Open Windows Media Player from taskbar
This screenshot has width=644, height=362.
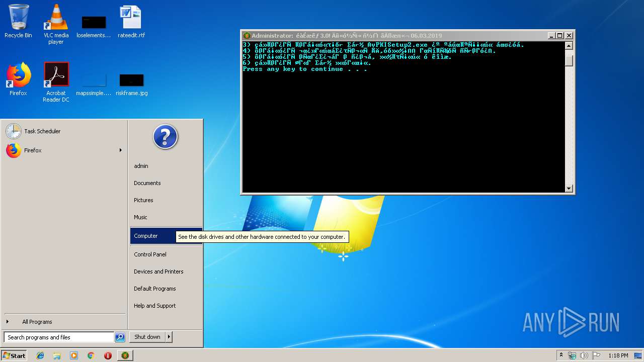pos(74,355)
